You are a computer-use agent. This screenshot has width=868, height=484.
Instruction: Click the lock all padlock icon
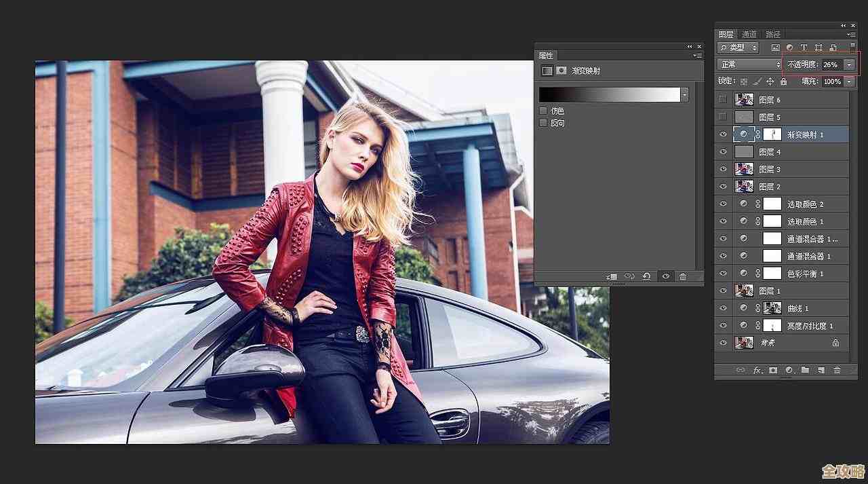783,81
